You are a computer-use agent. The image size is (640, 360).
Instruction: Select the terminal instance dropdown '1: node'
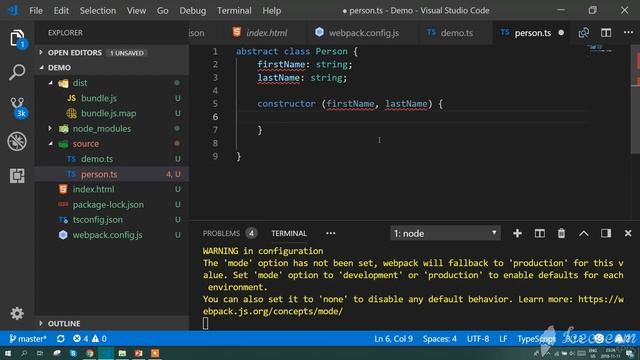point(445,233)
